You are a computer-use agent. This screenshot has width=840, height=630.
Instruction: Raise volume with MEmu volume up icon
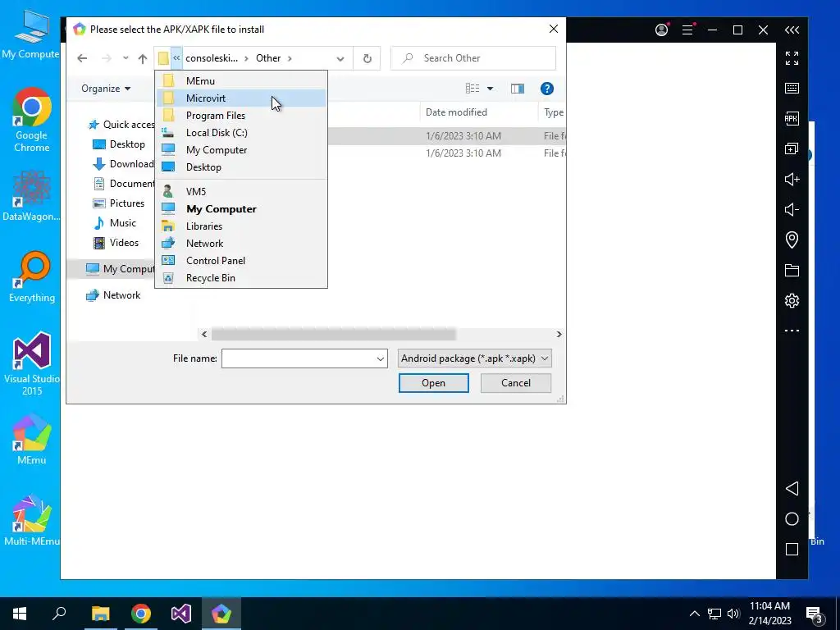tap(792, 179)
